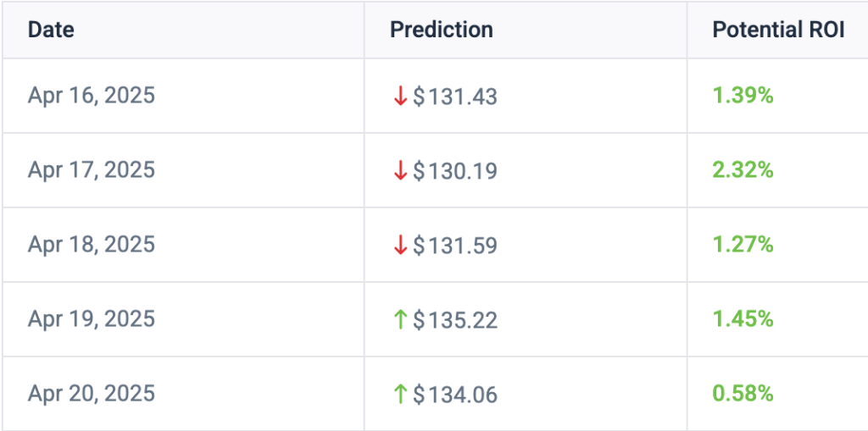868x431 pixels.
Task: Select the Date column header
Action: [51, 30]
